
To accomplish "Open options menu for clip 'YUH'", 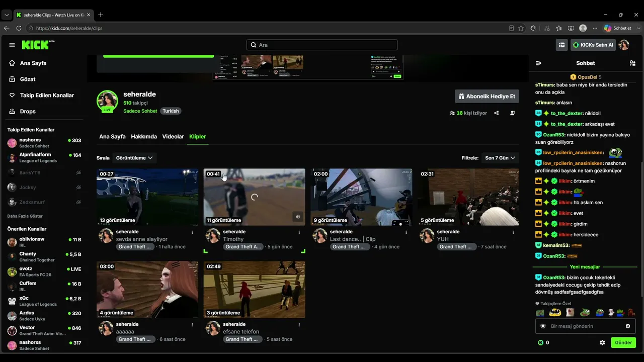I will tap(513, 232).
